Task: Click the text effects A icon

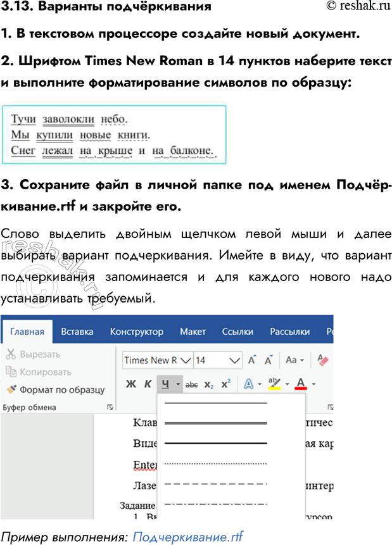Action: click(249, 384)
